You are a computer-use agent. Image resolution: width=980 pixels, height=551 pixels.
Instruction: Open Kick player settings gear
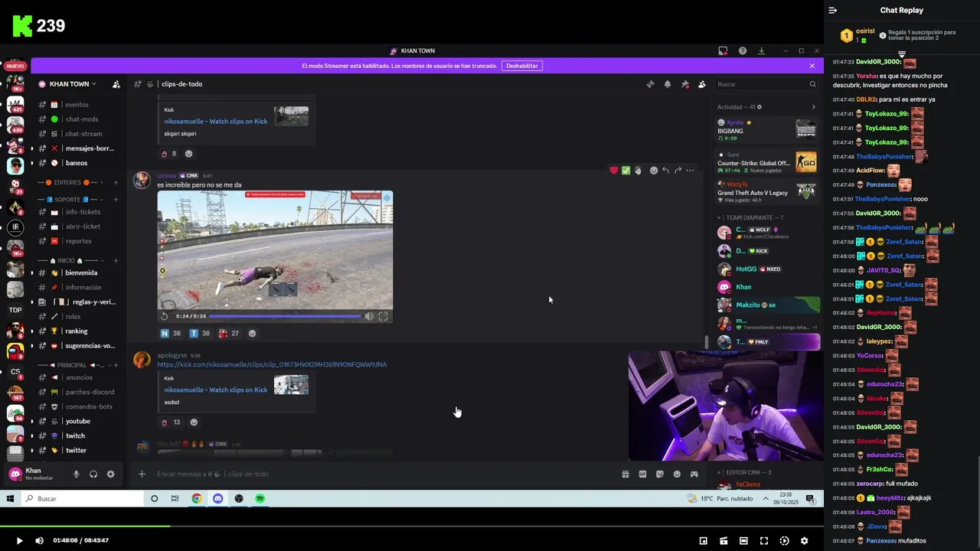pyautogui.click(x=804, y=541)
